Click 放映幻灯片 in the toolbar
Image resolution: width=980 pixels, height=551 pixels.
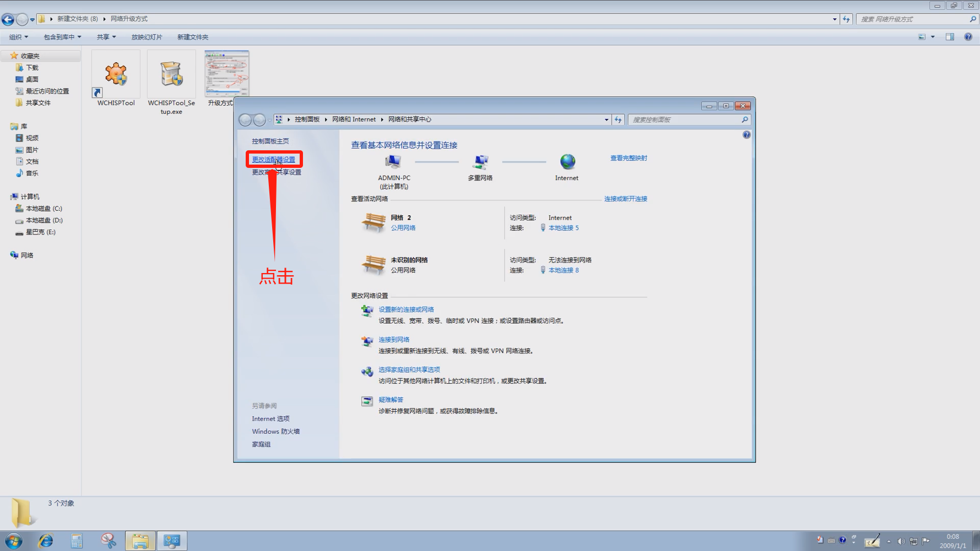pos(147,37)
